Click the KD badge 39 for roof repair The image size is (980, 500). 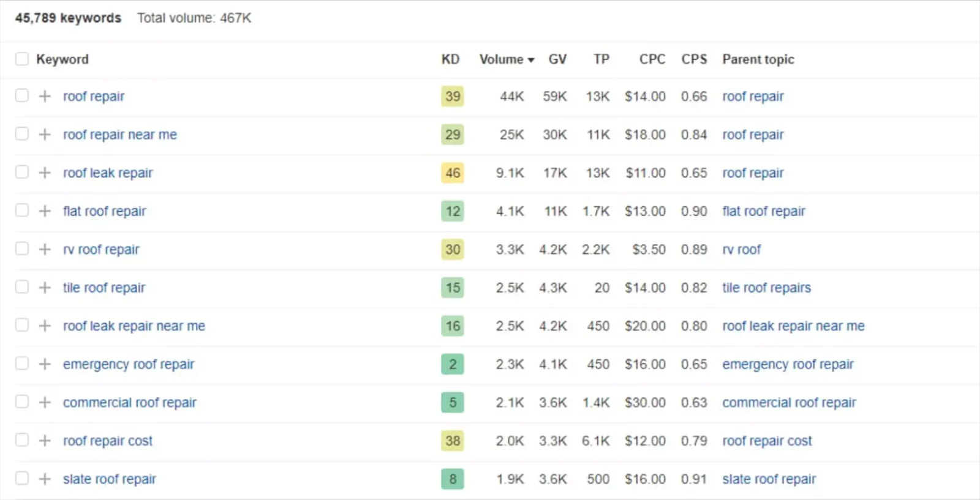pos(451,96)
